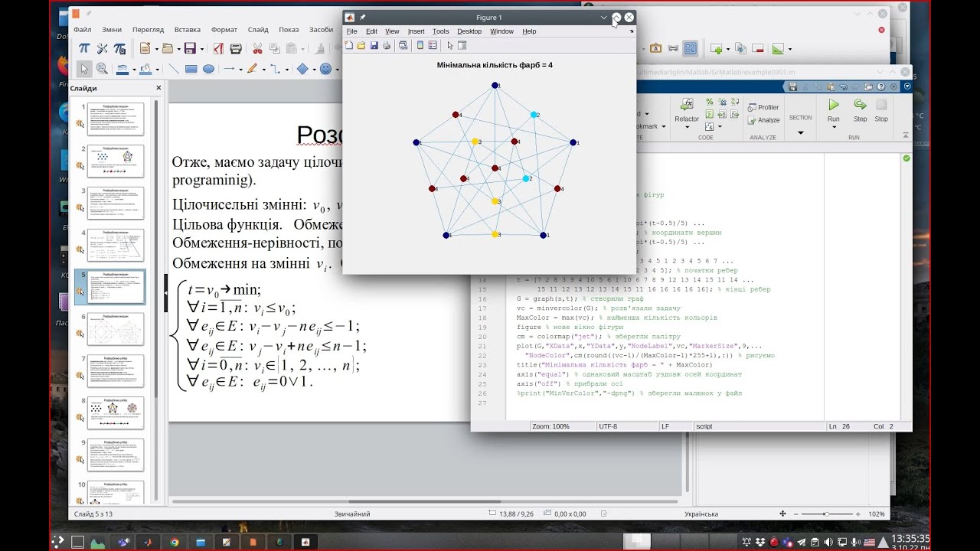Click the UTF-8 encoding in MATLAB status bar
Viewport: 980px width, 551px height.
[608, 426]
